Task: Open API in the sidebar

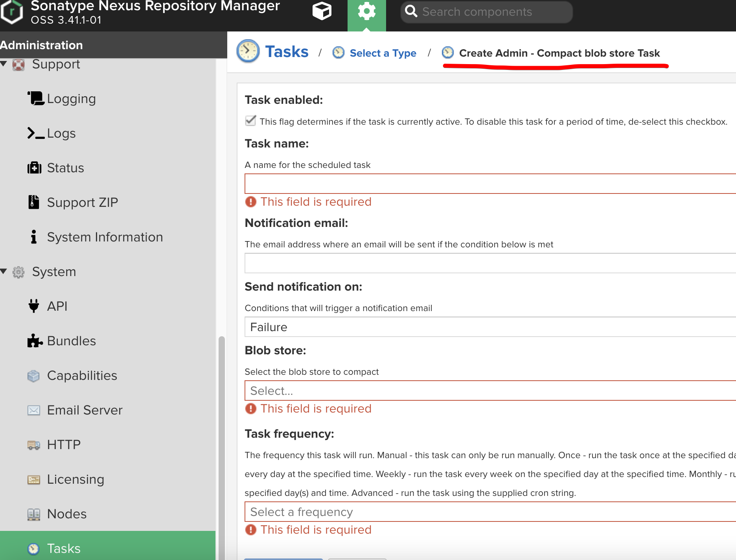Action: click(57, 306)
